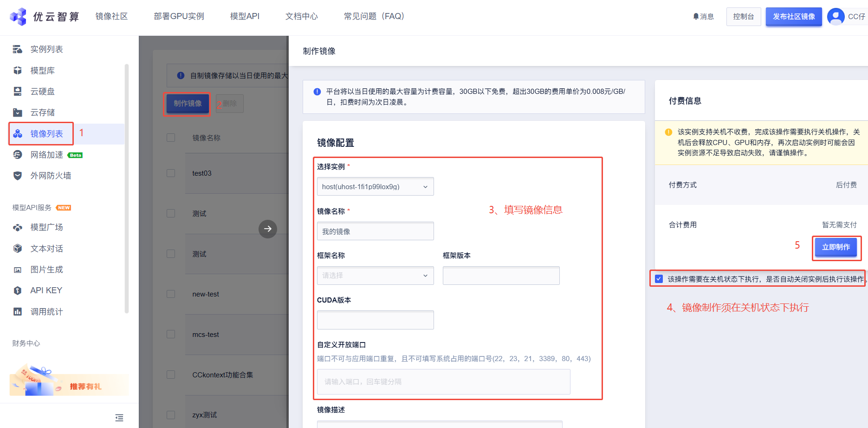Click the info icon in 自制镜像 notice
The width and height of the screenshot is (868, 428).
(181, 75)
